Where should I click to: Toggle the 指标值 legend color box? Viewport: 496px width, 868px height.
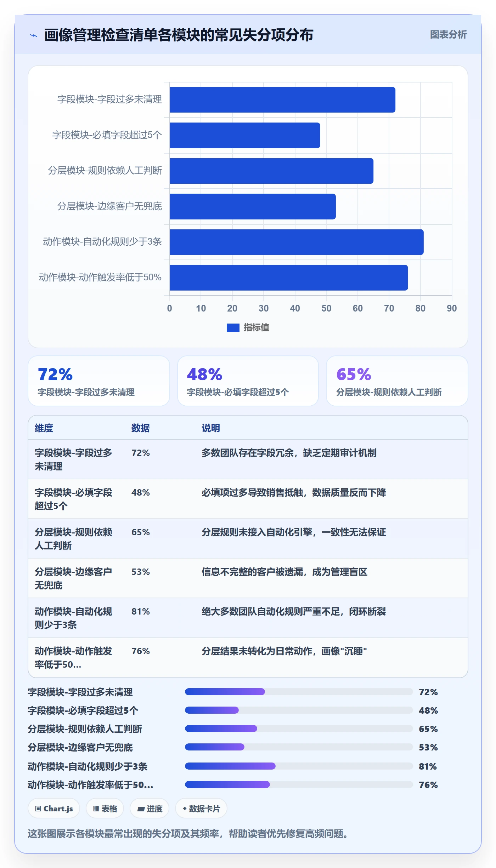tap(233, 328)
